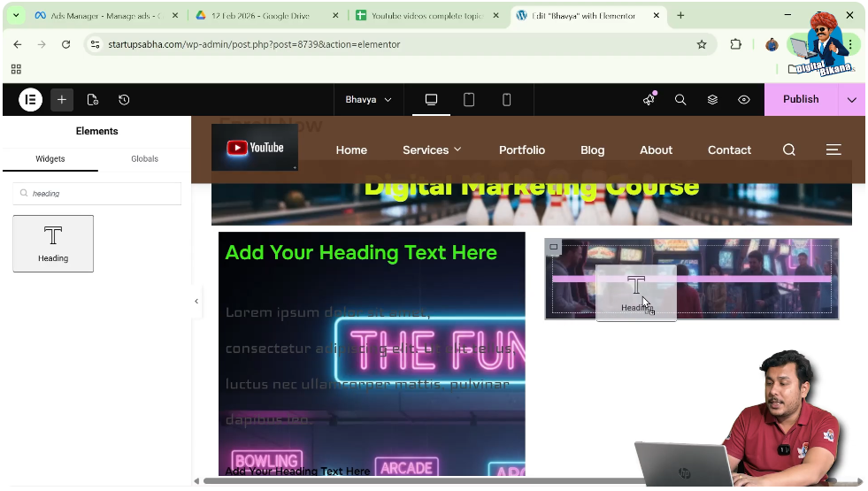The height and width of the screenshot is (491, 868).
Task: Open the Contact menu link
Action: click(729, 150)
